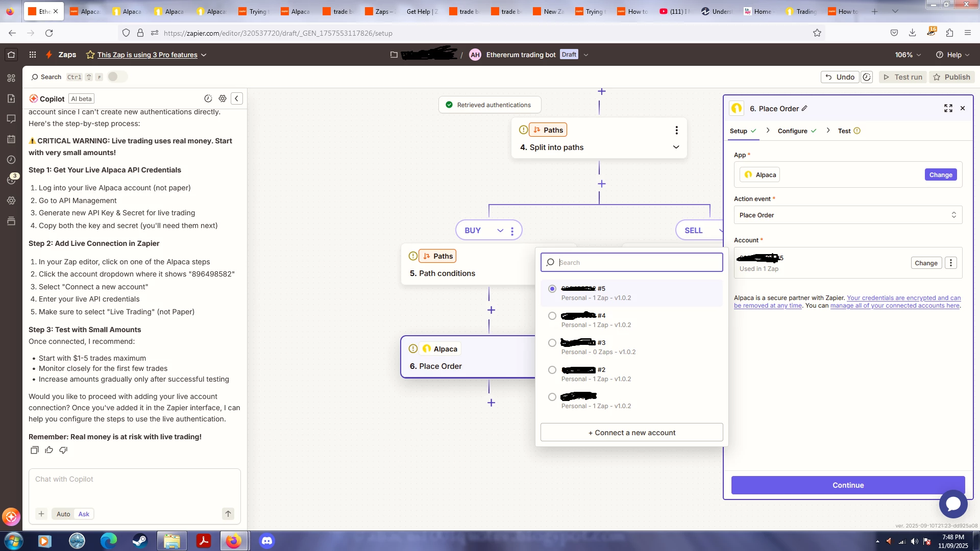The width and height of the screenshot is (980, 551).
Task: Select the account #4 radio button
Action: point(552,316)
